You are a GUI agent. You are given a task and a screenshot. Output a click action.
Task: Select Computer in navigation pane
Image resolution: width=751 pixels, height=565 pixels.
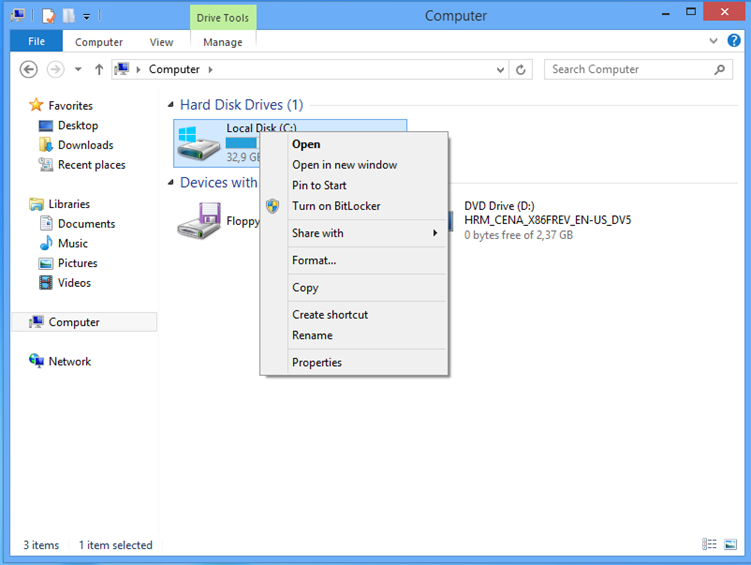coord(84,322)
